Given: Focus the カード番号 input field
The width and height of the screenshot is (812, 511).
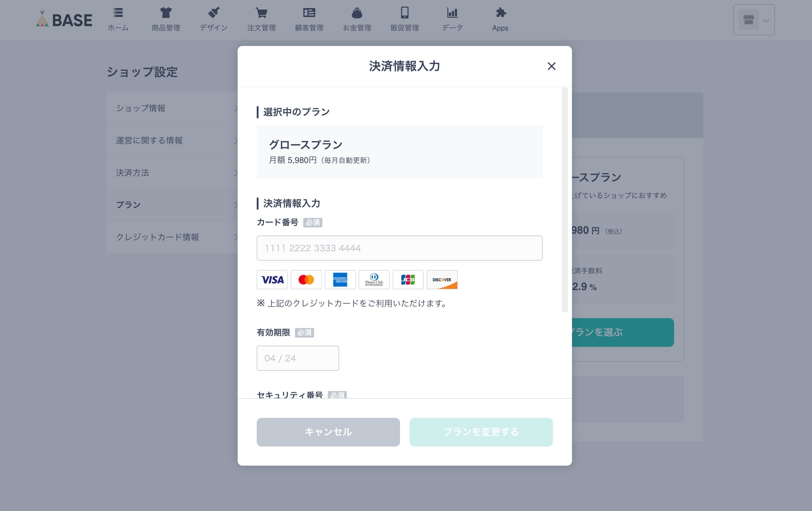Looking at the screenshot, I should coord(400,248).
